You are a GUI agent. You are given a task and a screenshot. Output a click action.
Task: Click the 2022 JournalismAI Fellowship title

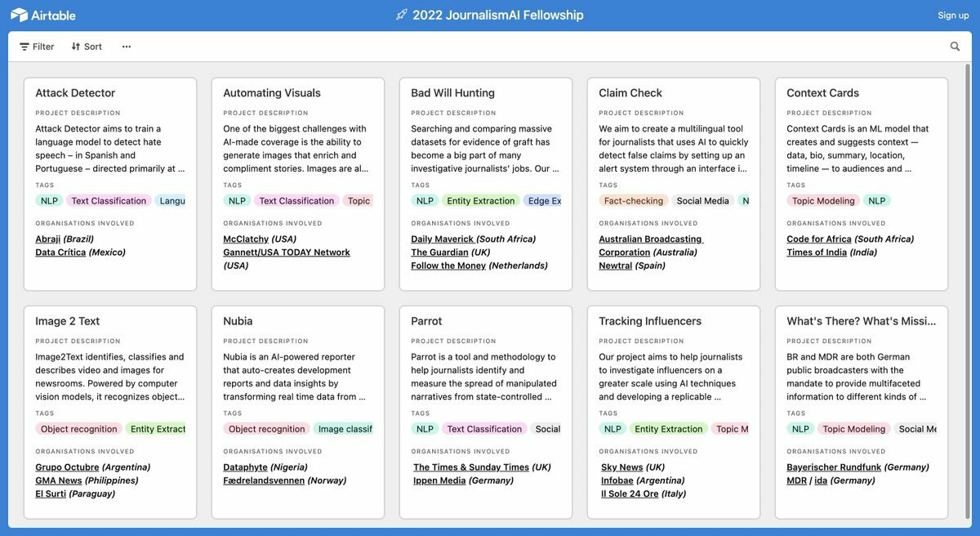pos(497,15)
